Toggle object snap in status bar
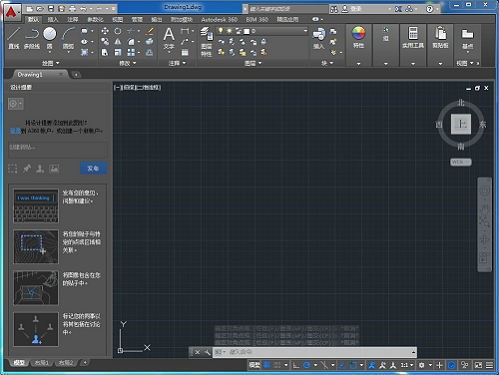499x375 pixels. [353, 365]
